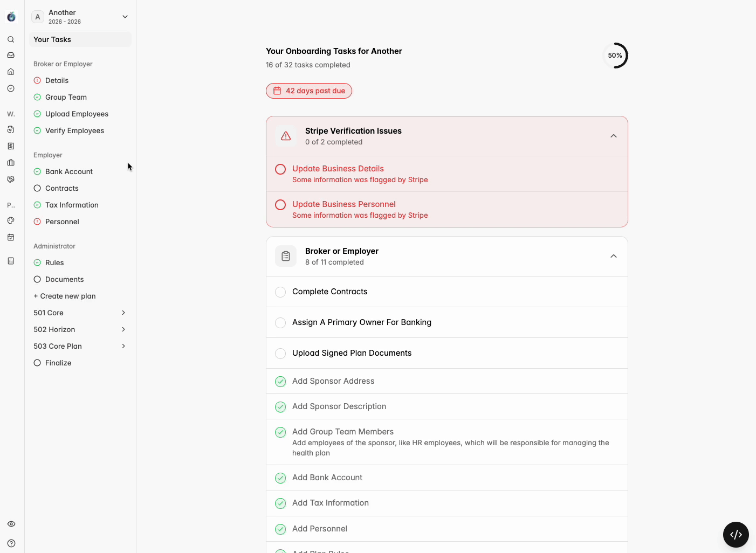756x553 pixels.
Task: Click the code brackets floating button
Action: (x=736, y=535)
